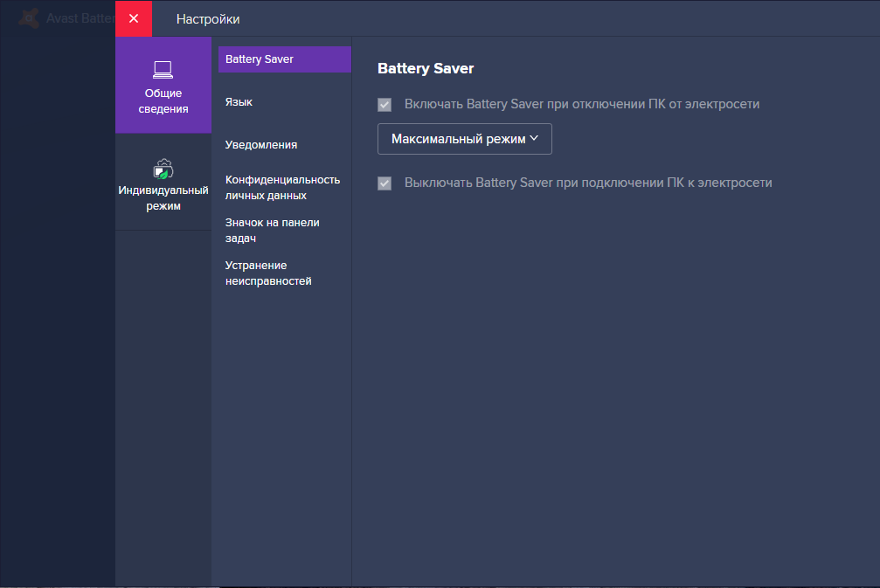
Task: Open the Уведомления settings page
Action: (x=285, y=145)
